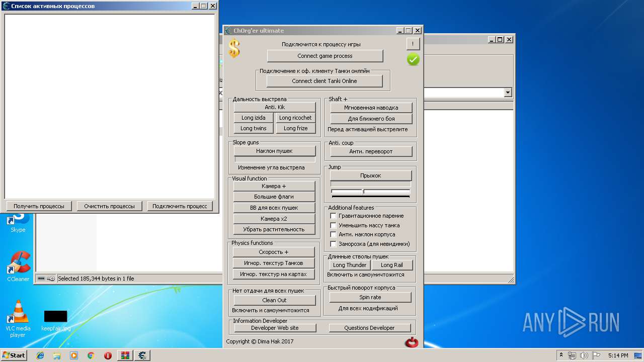Click the Connect game process button

pyautogui.click(x=325, y=56)
